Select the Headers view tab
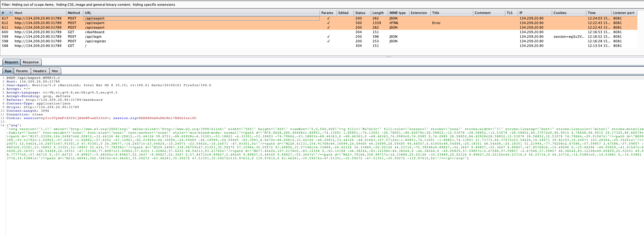The image size is (644, 235). (x=40, y=71)
